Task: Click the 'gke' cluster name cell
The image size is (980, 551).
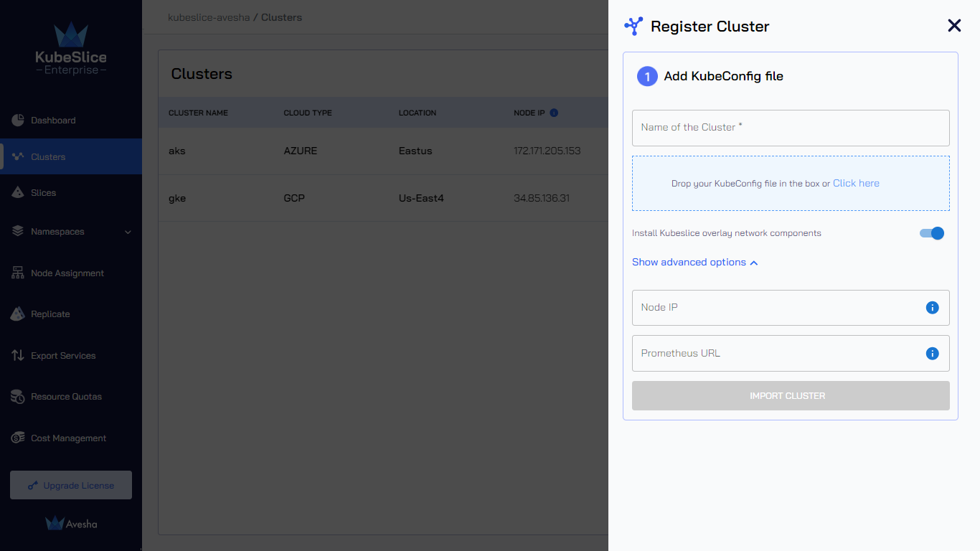Action: (177, 198)
